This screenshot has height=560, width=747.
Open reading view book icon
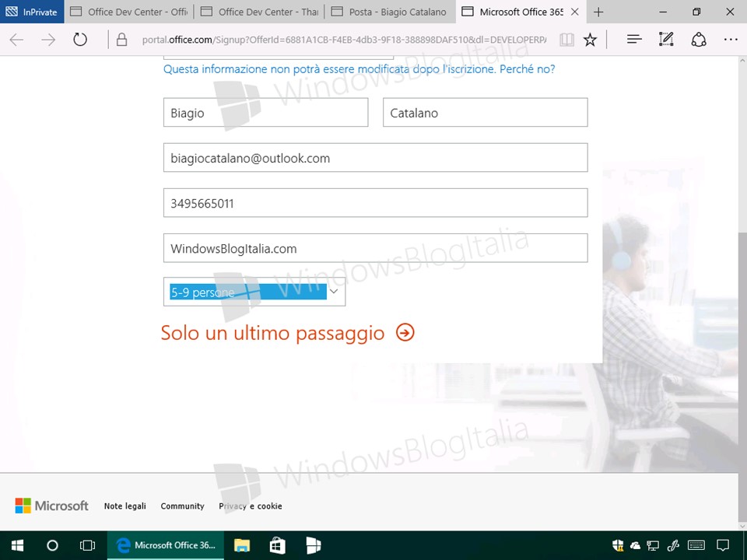[x=566, y=40]
